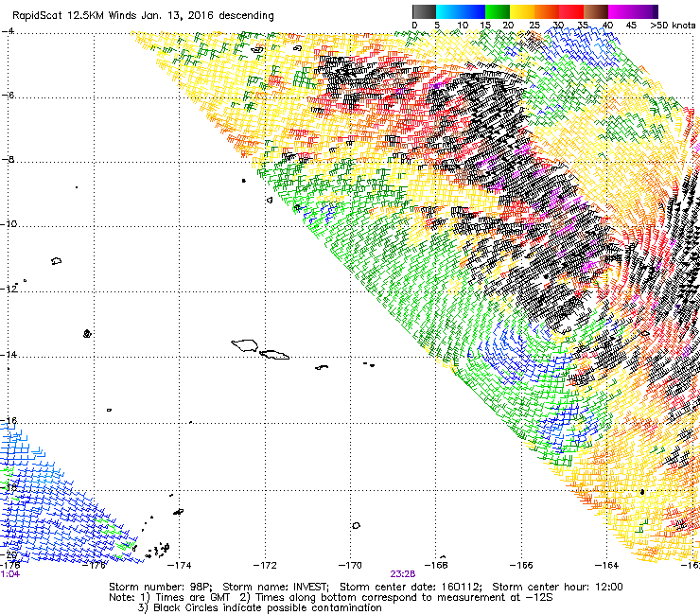Click the '-168' longitude axis label
Screen dimensions: 700x615
coord(436,566)
